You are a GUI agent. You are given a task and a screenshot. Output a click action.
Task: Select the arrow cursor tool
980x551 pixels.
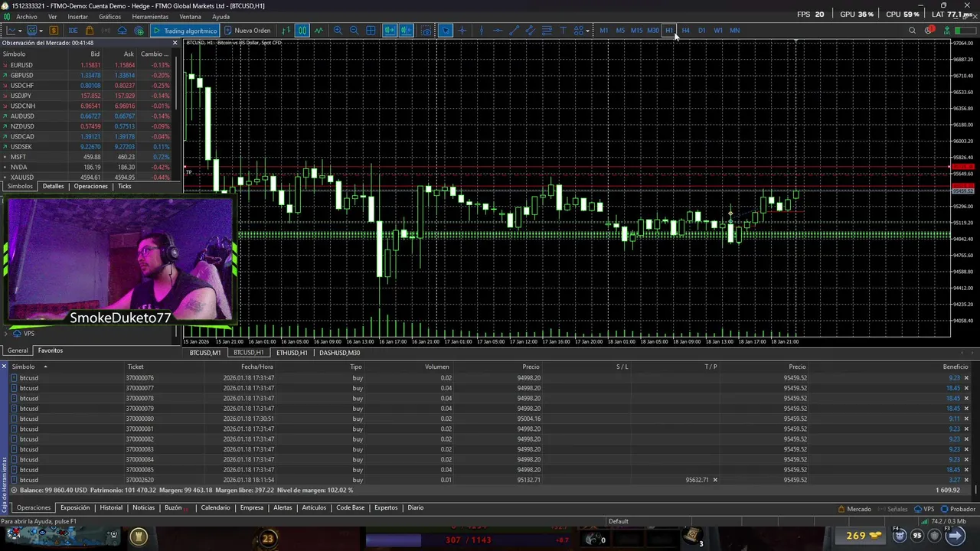(x=446, y=31)
